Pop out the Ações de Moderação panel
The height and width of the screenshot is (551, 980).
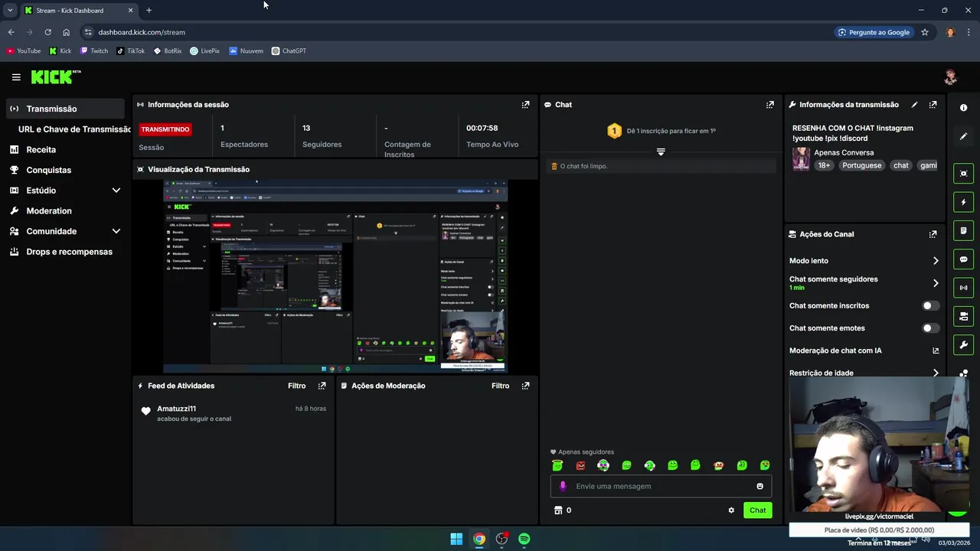click(525, 386)
